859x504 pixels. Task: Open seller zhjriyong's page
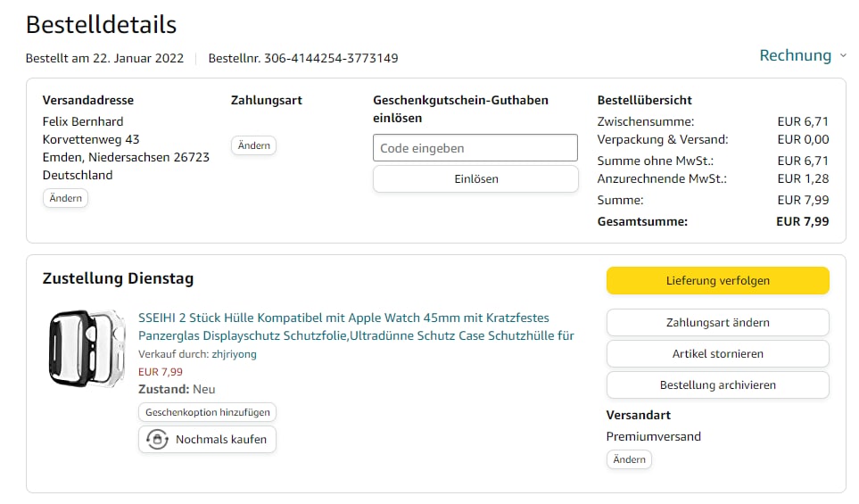click(x=234, y=354)
